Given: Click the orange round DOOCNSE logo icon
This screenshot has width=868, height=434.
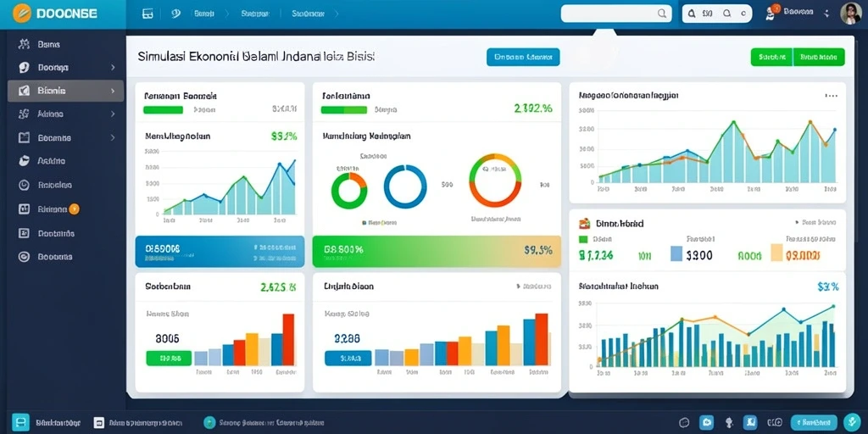Looking at the screenshot, I should point(23,14).
